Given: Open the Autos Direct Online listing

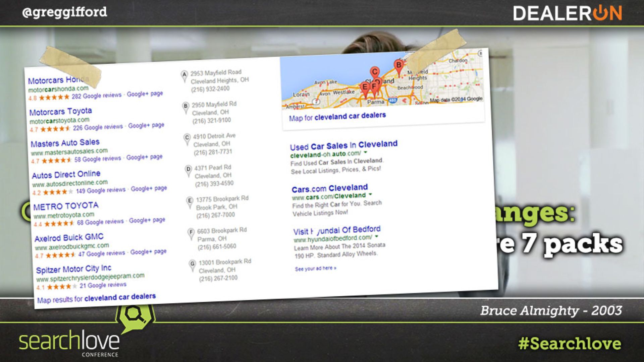Looking at the screenshot, I should coord(66,175).
